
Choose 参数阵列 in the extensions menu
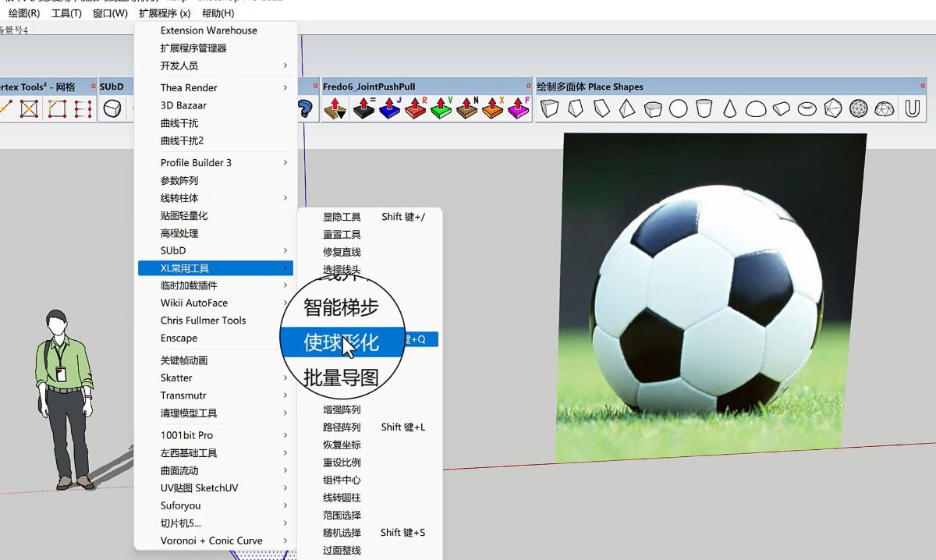point(216,180)
